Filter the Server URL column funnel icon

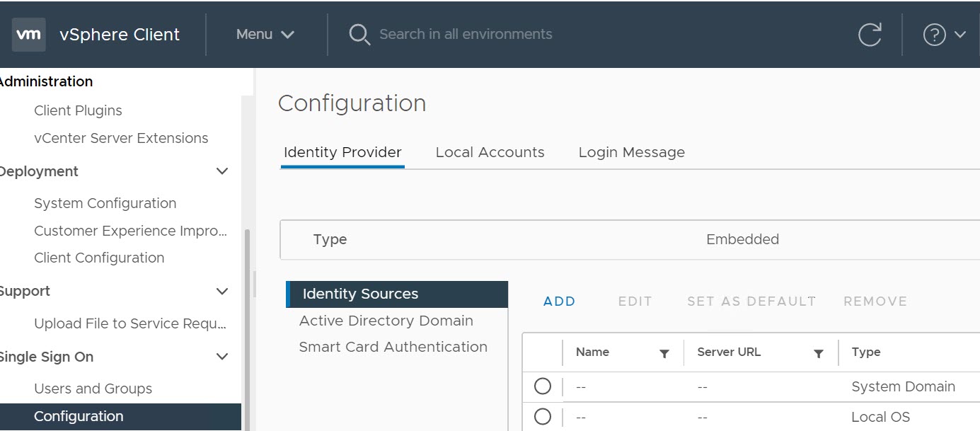pyautogui.click(x=819, y=353)
